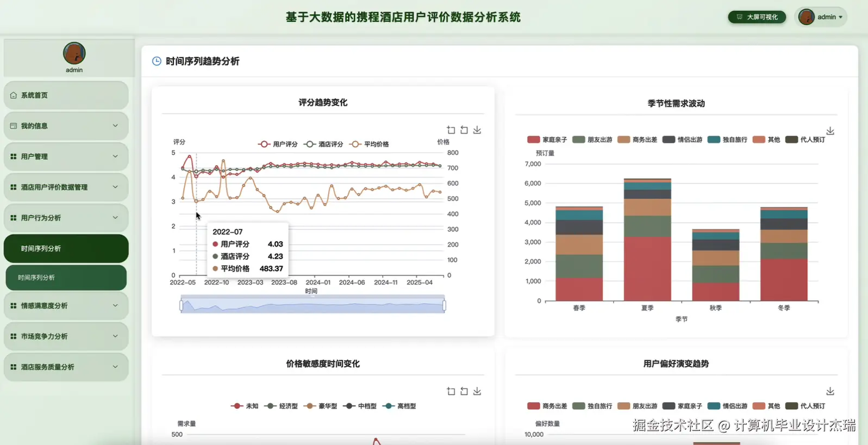Screen dimensions: 868x445
Task: Click the card icon next to 我的信息
Action: pyautogui.click(x=14, y=126)
